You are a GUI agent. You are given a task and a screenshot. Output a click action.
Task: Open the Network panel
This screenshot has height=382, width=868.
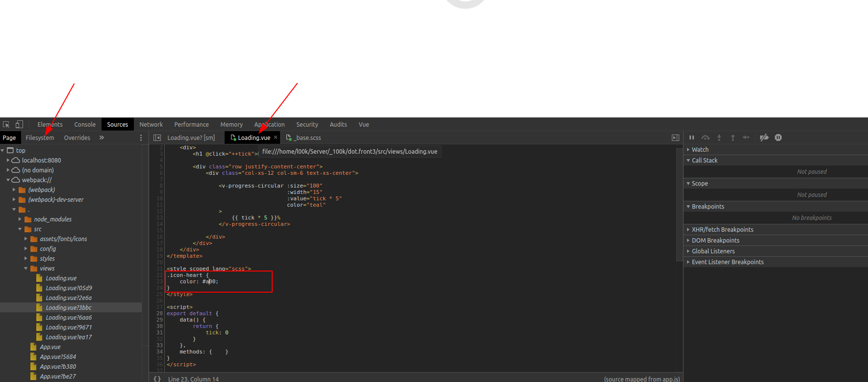click(151, 125)
